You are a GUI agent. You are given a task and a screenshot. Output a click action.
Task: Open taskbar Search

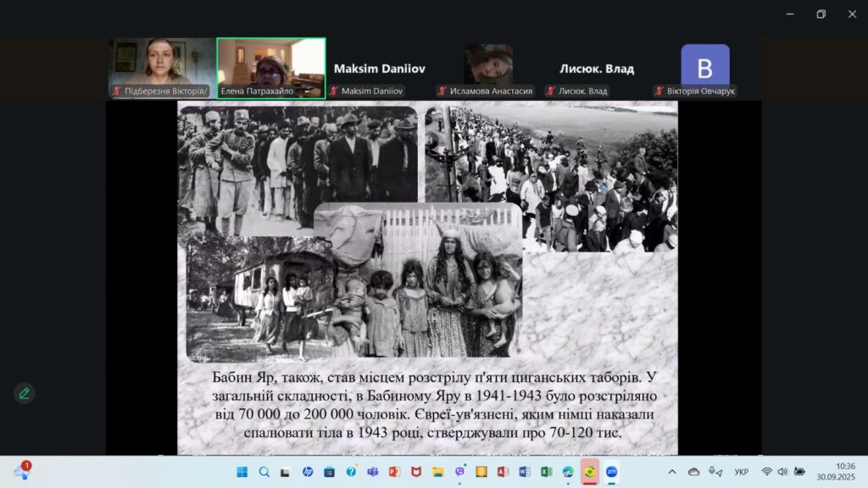[264, 472]
